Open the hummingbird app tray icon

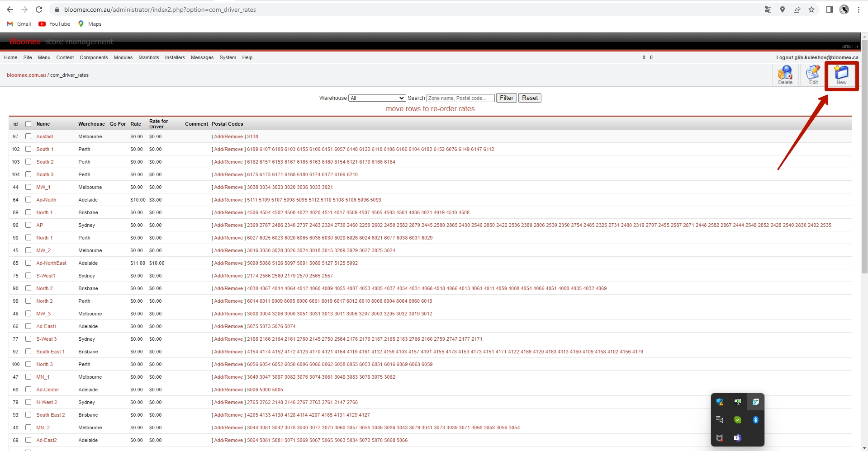(x=755, y=402)
